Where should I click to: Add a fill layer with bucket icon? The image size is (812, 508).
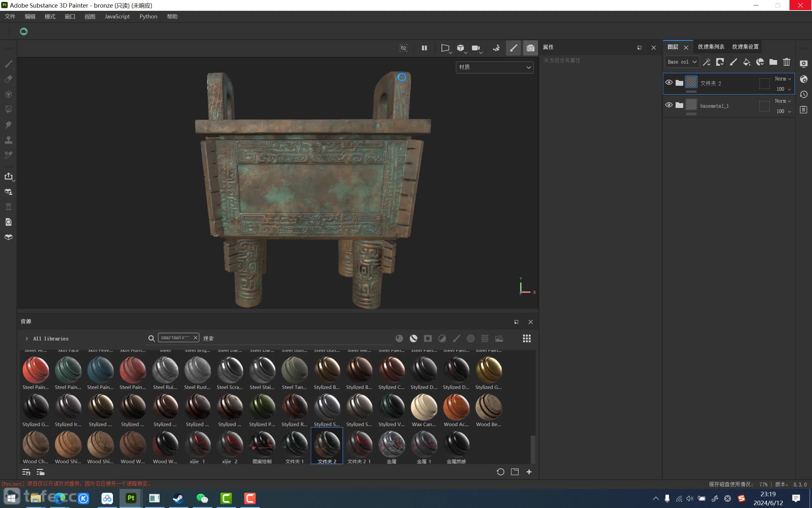coord(747,62)
